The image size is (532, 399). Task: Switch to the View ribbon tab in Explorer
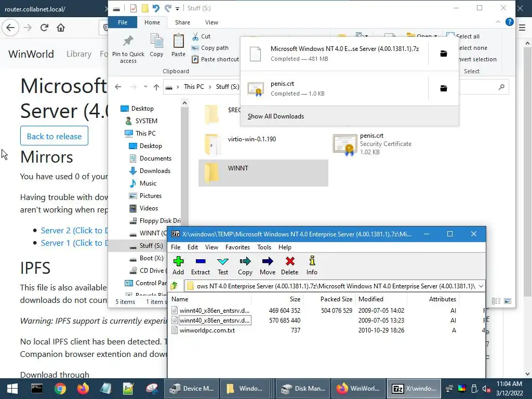[x=211, y=22]
